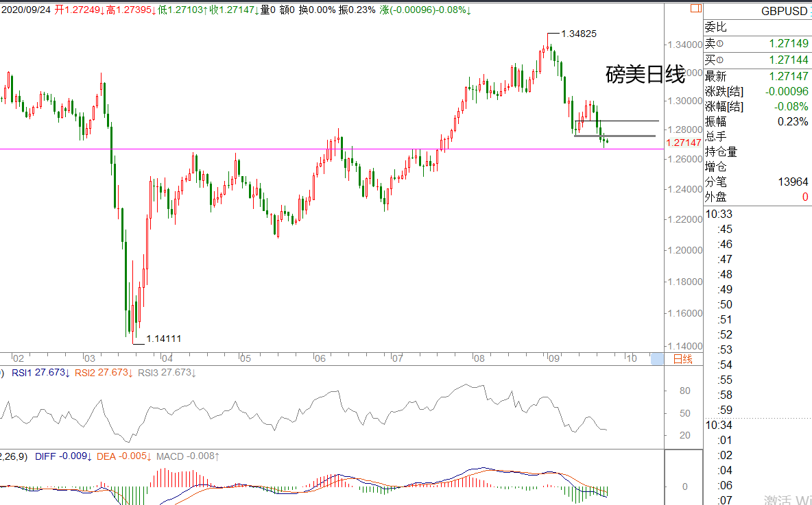Click the 1.20000 price axis label
The height and width of the screenshot is (505, 812).
click(684, 250)
